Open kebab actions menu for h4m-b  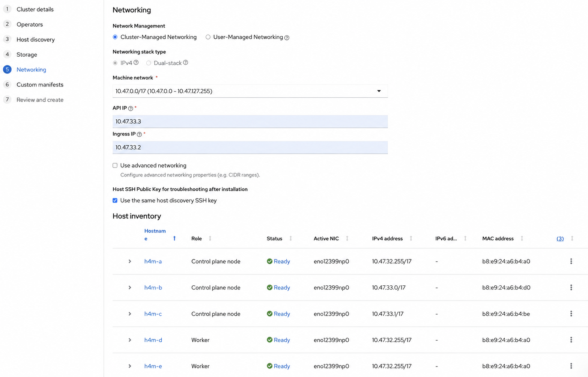point(571,288)
